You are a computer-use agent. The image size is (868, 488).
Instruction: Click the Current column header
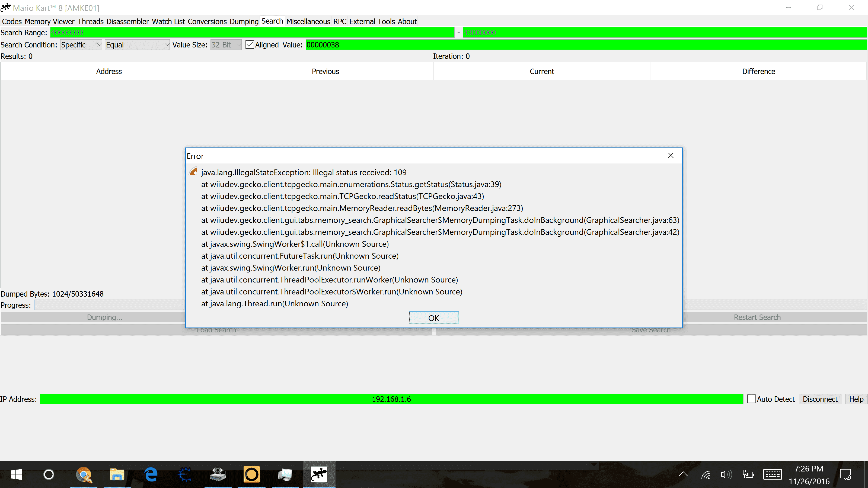[542, 71]
